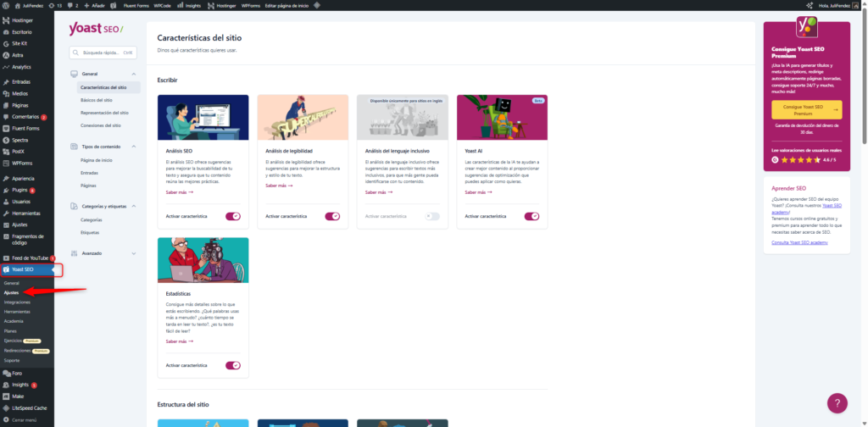Click Editar página de inicio
This screenshot has width=868, height=427.
pyautogui.click(x=287, y=5)
